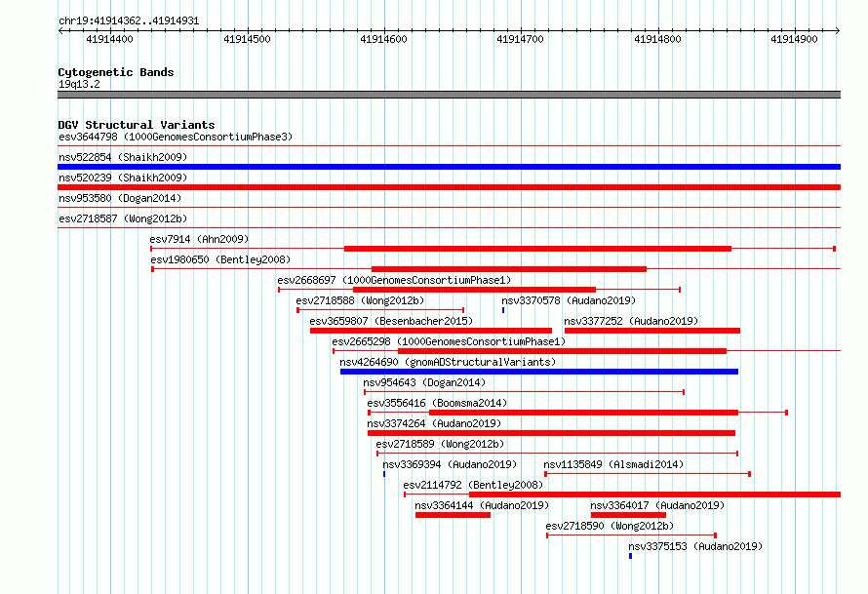The image size is (868, 594).
Task: Click the DGV Structural Variants track title
Action: click(137, 125)
